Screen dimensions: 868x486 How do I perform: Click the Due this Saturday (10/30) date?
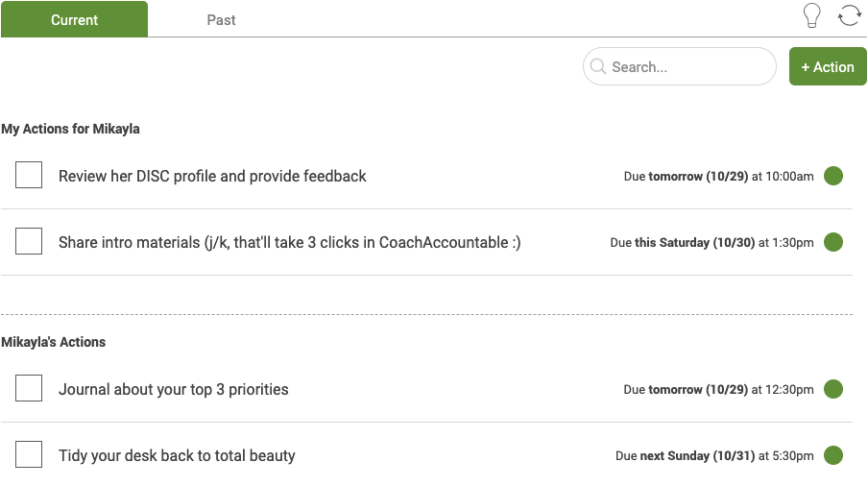[x=711, y=242]
